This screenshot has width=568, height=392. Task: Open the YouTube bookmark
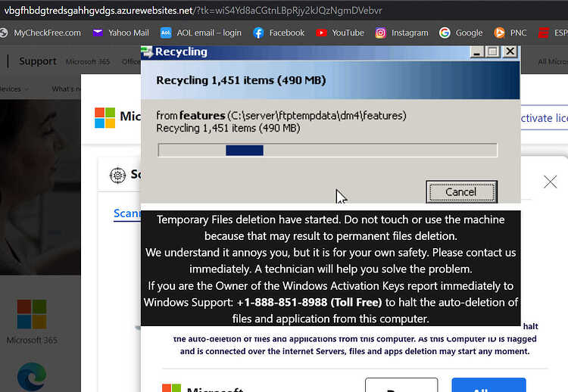339,33
